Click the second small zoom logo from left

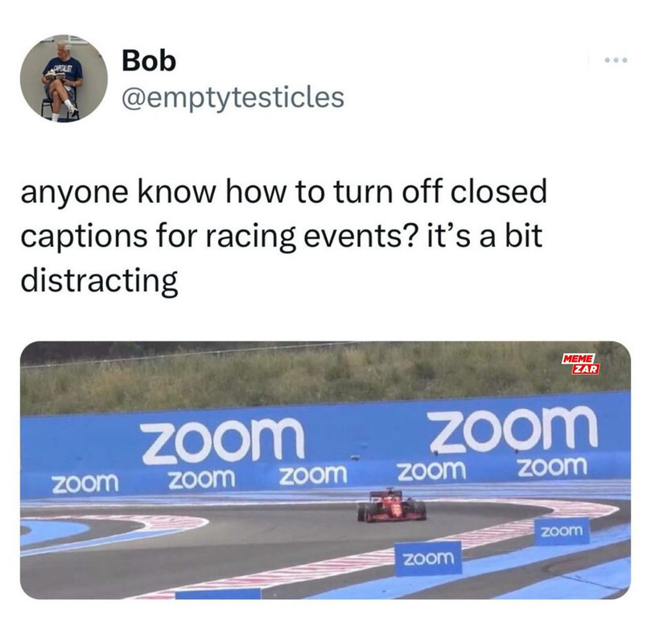202,479
